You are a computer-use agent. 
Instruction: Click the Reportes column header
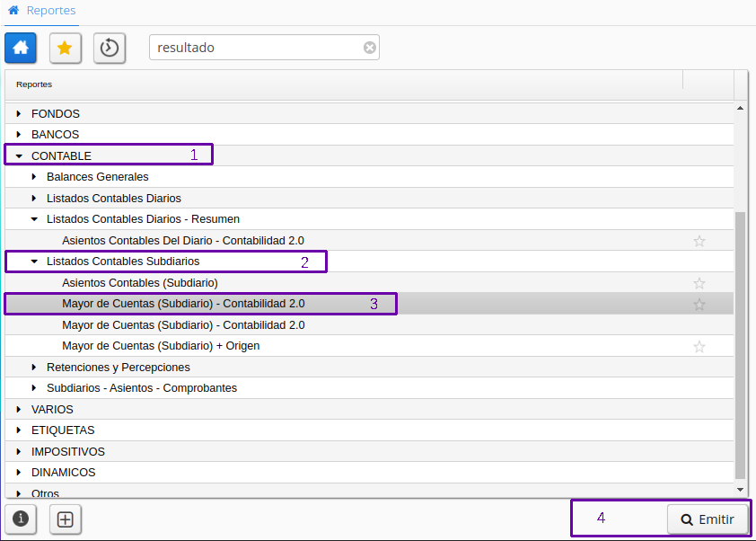tap(344, 84)
